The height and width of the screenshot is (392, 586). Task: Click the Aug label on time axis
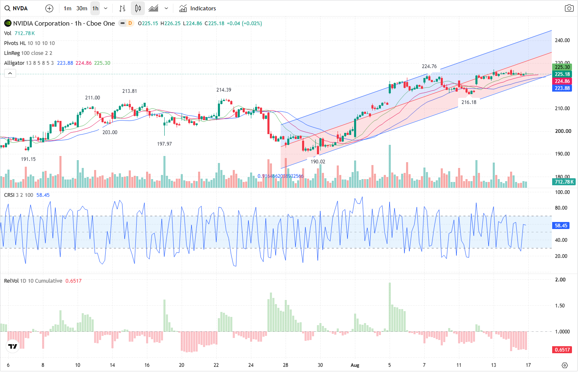pyautogui.click(x=355, y=365)
